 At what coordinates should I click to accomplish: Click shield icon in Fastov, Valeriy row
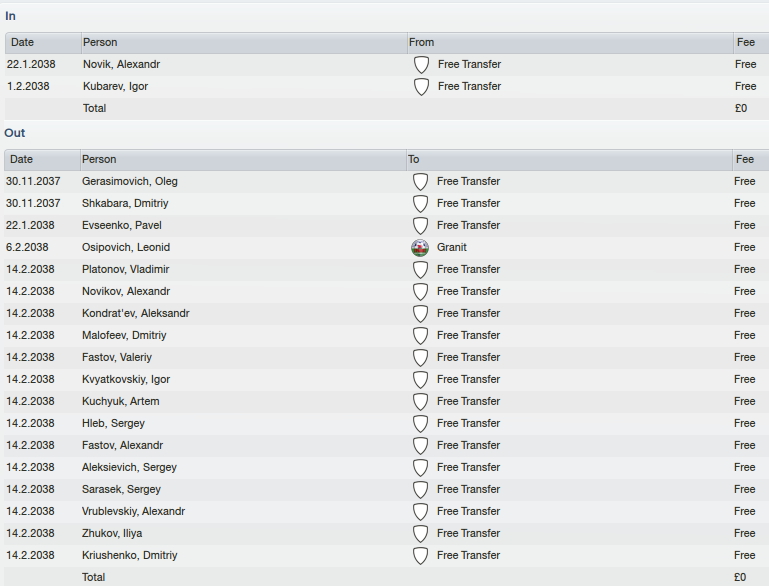click(x=420, y=358)
